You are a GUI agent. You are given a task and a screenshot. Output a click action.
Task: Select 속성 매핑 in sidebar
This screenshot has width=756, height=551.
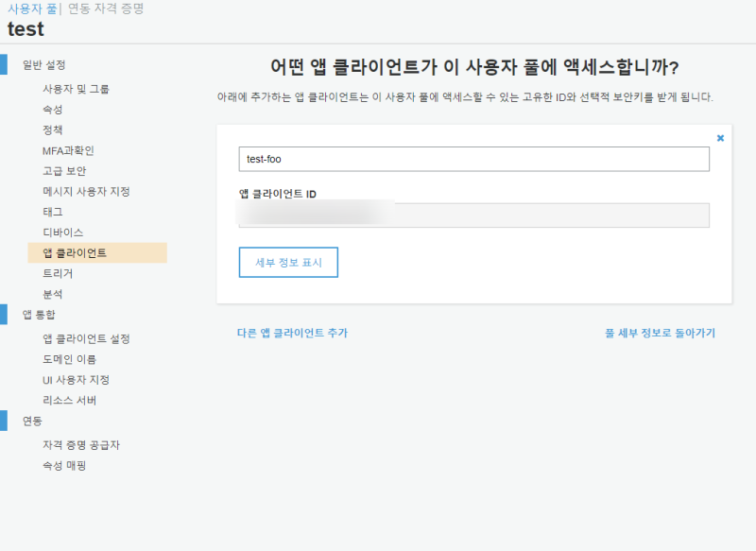[x=64, y=465]
